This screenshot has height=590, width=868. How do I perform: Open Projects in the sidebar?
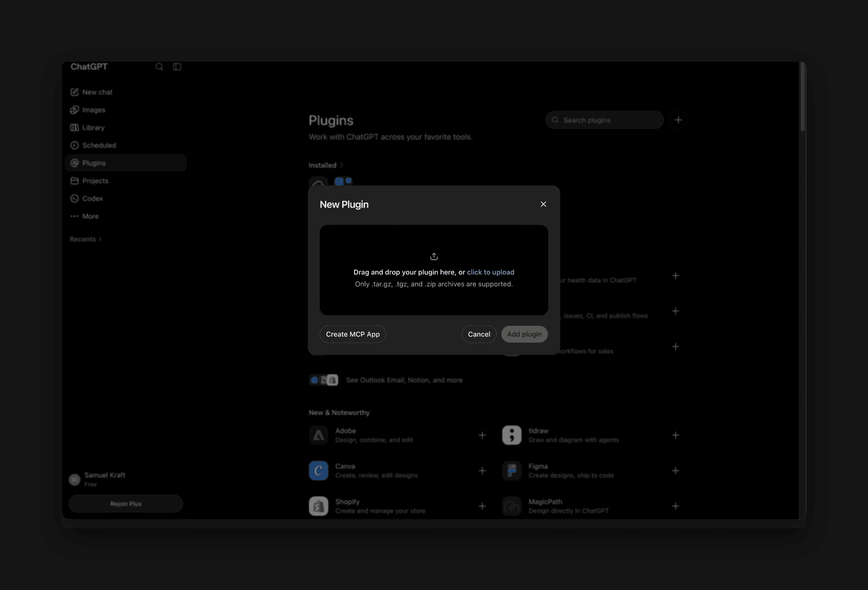(x=126, y=181)
